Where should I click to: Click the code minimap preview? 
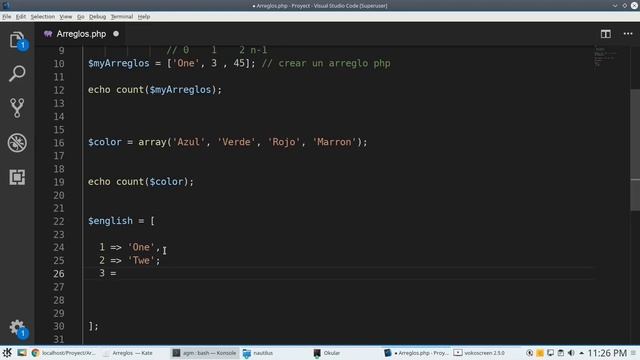point(605,57)
